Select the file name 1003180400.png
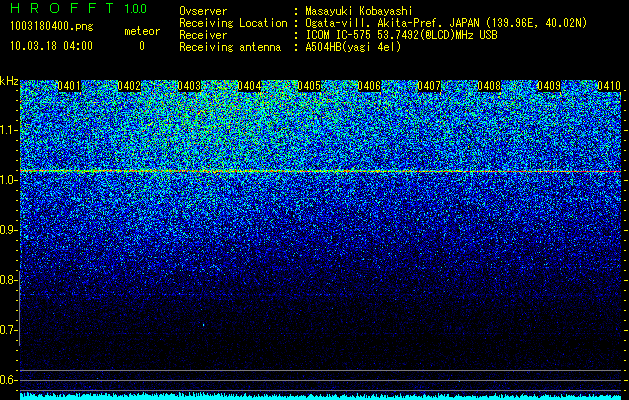This screenshot has height=400, width=629. coord(52,27)
